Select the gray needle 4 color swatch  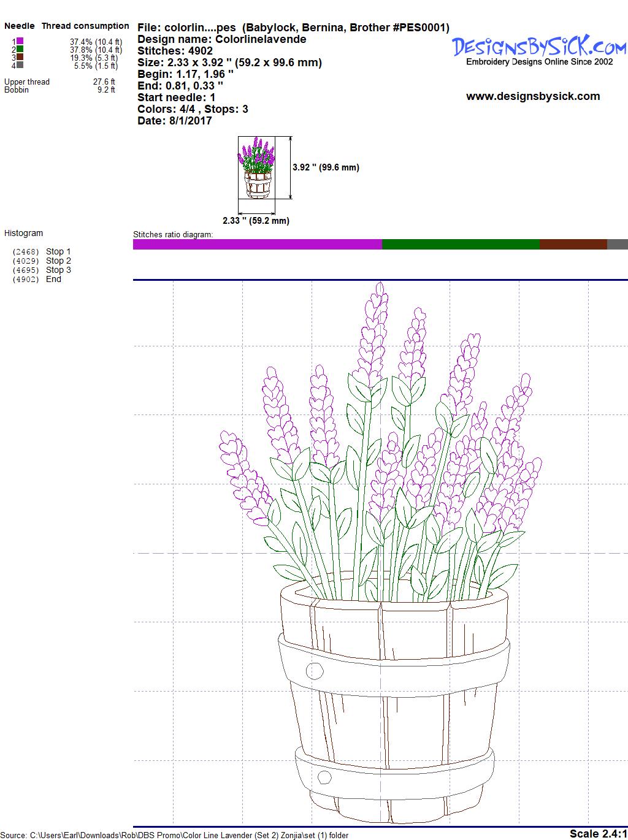(x=20, y=65)
